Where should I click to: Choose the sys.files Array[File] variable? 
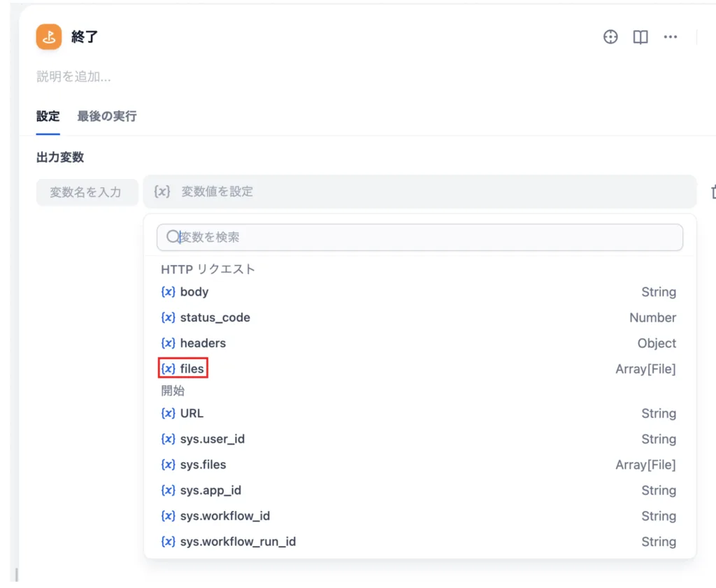[203, 465]
